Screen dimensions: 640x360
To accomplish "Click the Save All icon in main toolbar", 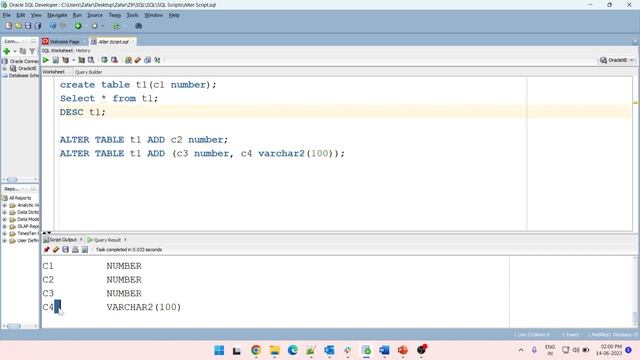I will [38, 26].
